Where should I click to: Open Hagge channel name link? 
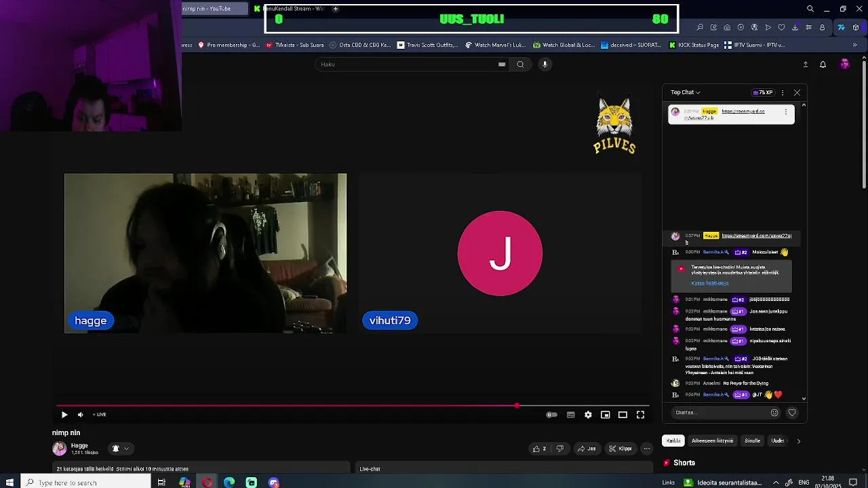tap(79, 445)
